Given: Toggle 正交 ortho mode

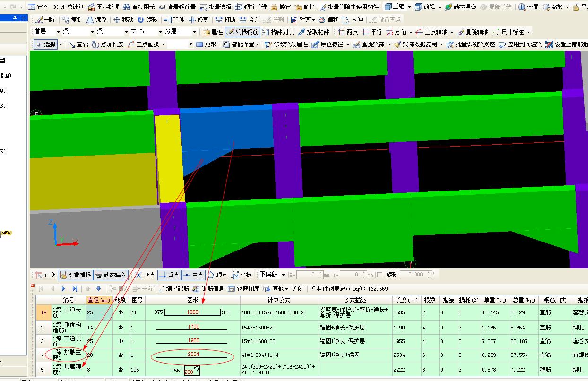Looking at the screenshot, I should (45, 275).
